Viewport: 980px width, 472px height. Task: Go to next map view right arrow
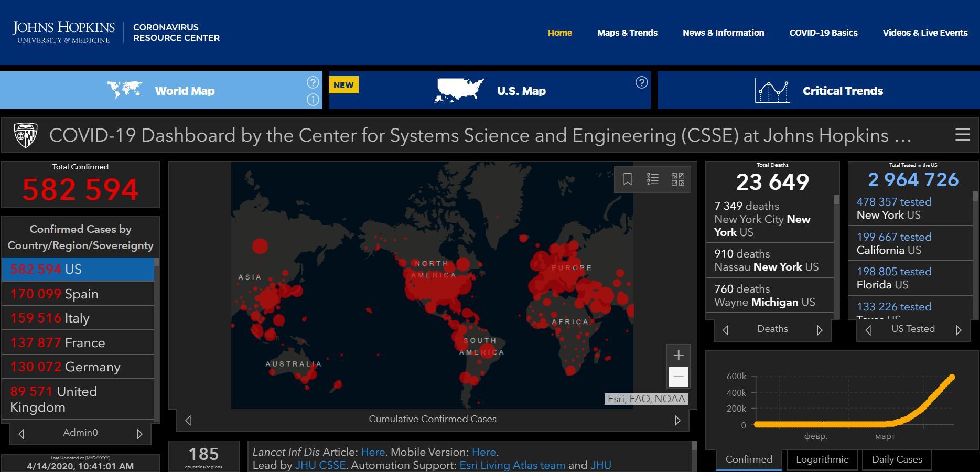[x=677, y=420]
